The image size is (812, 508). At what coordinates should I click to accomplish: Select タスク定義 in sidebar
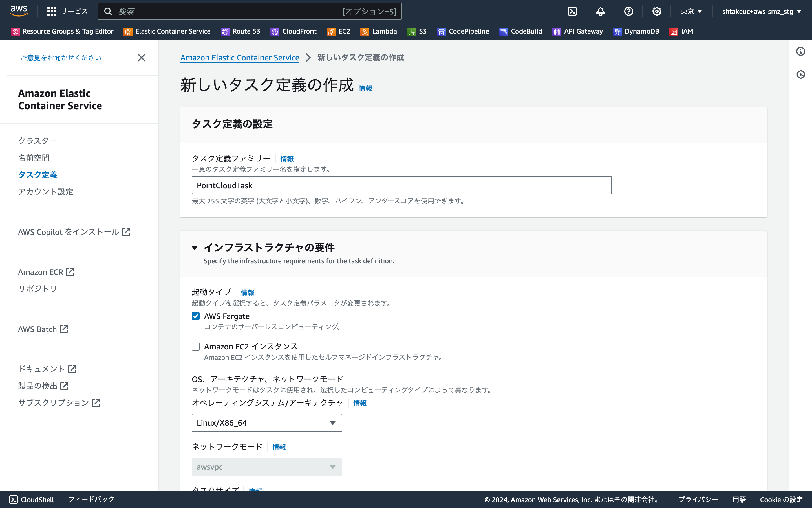[x=37, y=175]
